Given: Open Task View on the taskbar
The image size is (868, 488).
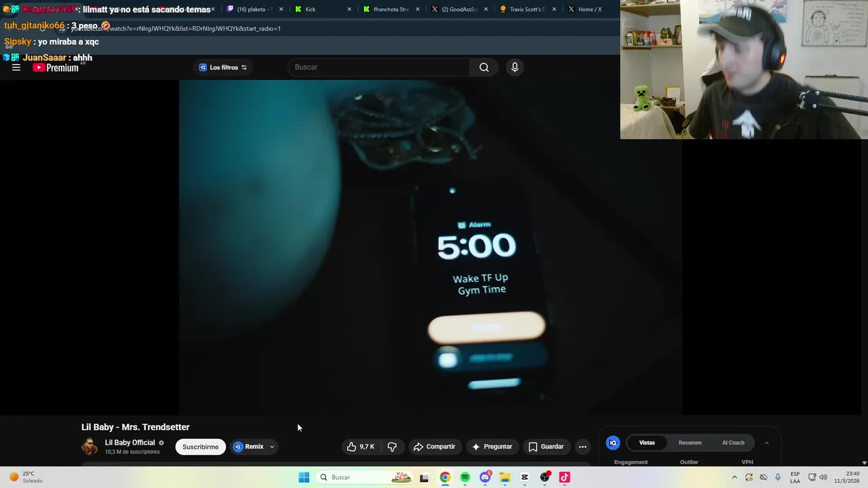Looking at the screenshot, I should (424, 477).
